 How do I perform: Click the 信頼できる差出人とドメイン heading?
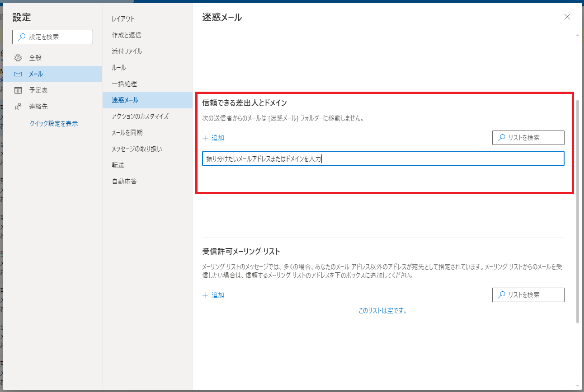click(245, 103)
